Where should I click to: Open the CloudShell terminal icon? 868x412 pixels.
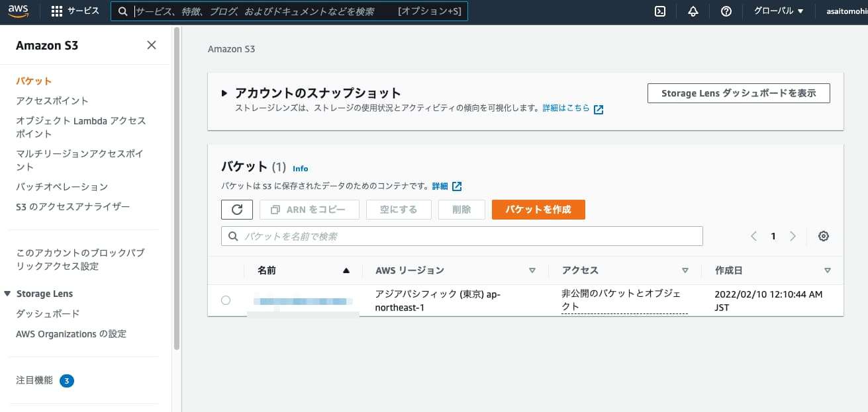tap(659, 11)
